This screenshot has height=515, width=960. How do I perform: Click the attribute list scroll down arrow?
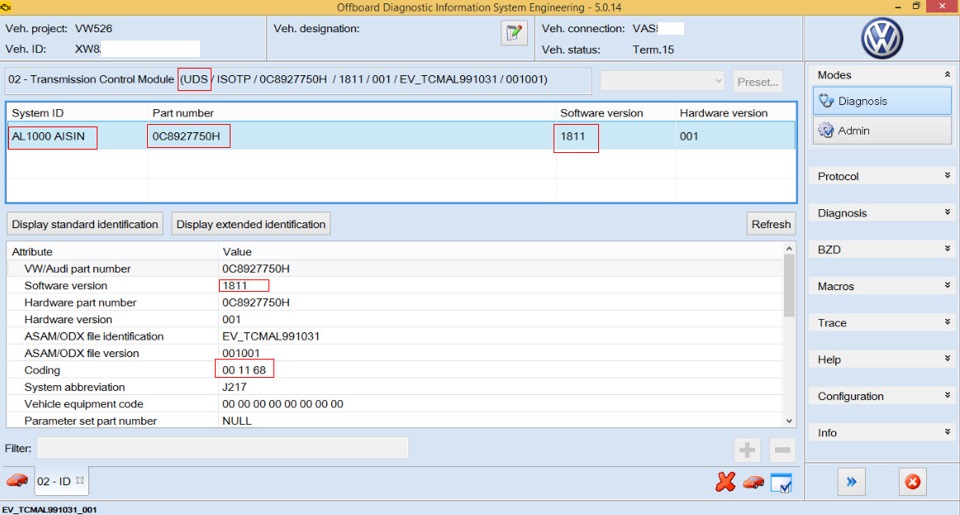click(x=789, y=421)
